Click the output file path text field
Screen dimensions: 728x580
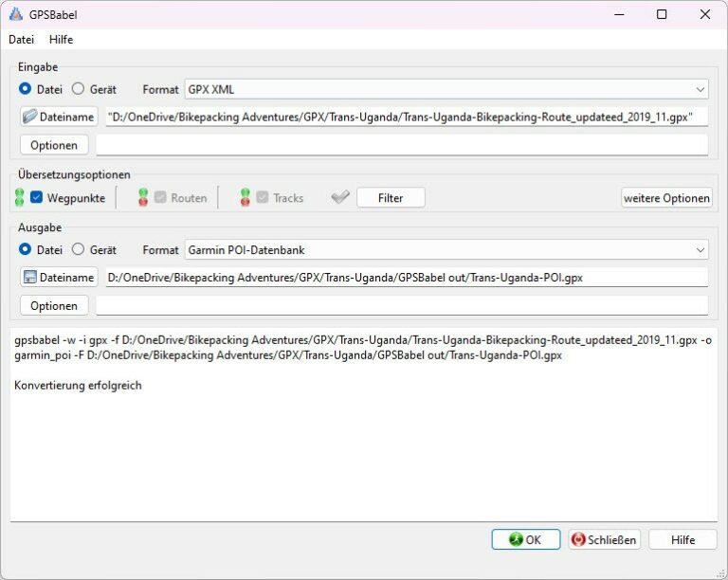point(406,278)
